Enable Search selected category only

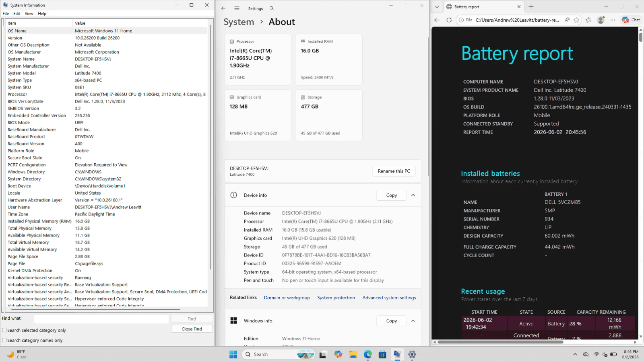pos(4,330)
